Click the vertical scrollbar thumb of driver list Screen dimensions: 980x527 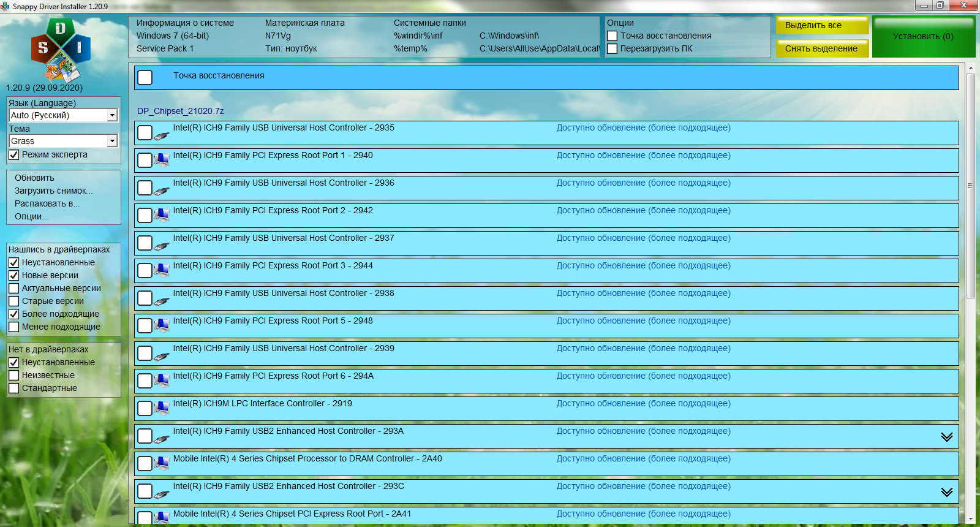pyautogui.click(x=970, y=184)
